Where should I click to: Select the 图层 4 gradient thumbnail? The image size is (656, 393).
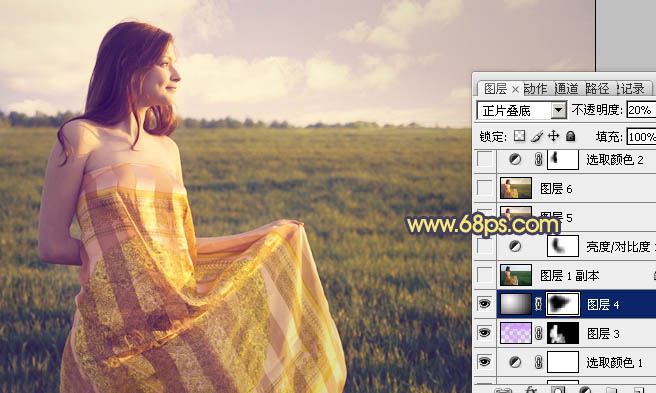coord(516,304)
